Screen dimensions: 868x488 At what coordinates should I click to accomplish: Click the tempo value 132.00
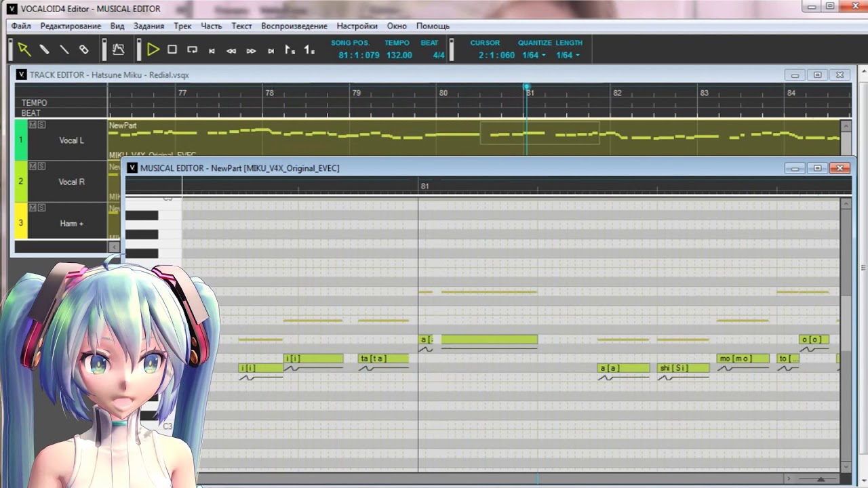click(399, 55)
